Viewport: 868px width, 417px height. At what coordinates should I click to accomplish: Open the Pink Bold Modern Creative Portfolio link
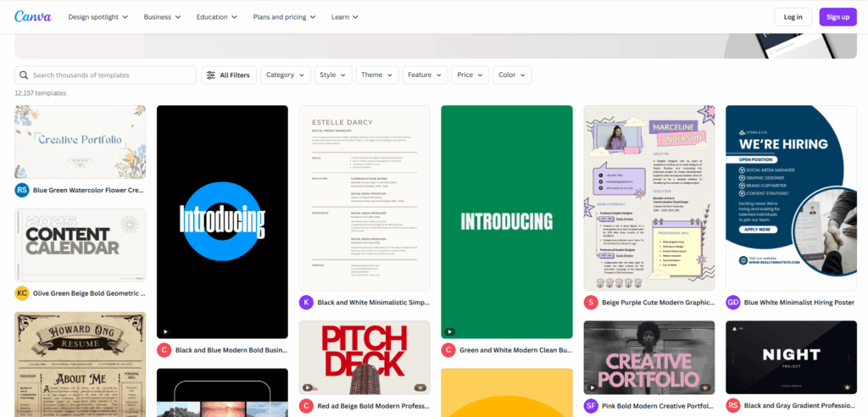658,406
